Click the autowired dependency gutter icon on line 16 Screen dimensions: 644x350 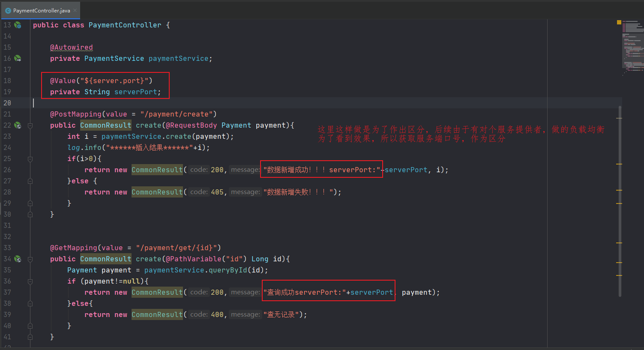[18, 58]
